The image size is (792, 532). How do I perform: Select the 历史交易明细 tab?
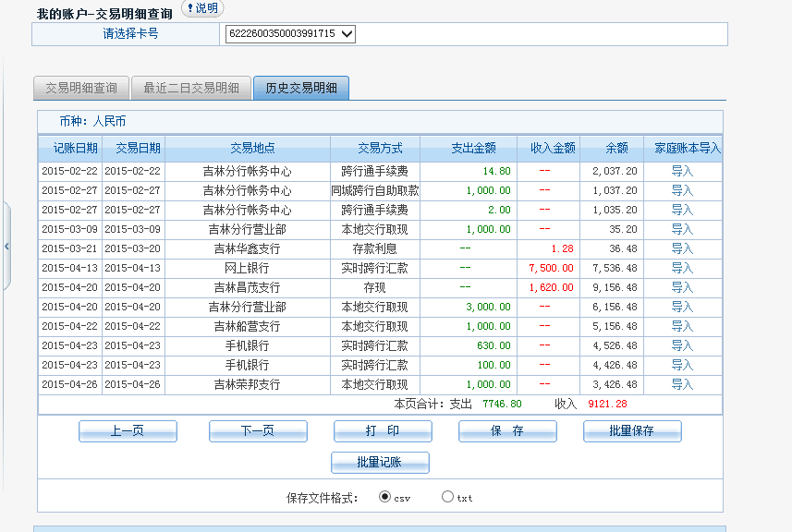point(300,89)
